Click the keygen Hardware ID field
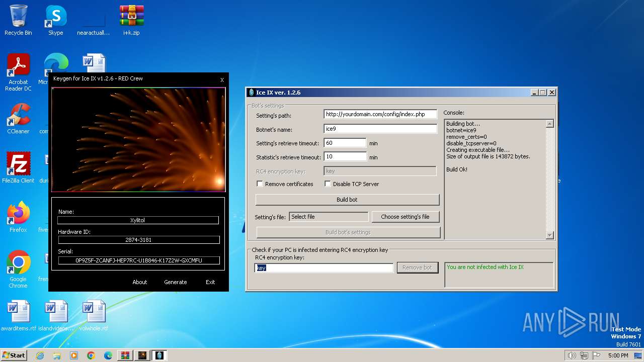This screenshot has width=644, height=362. coord(139,240)
